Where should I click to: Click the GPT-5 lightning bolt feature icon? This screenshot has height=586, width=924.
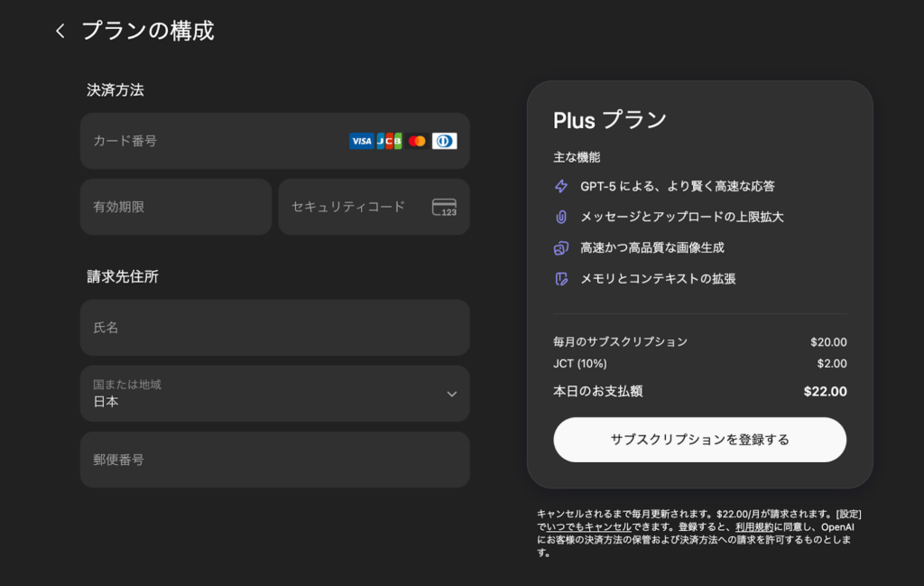(x=562, y=187)
